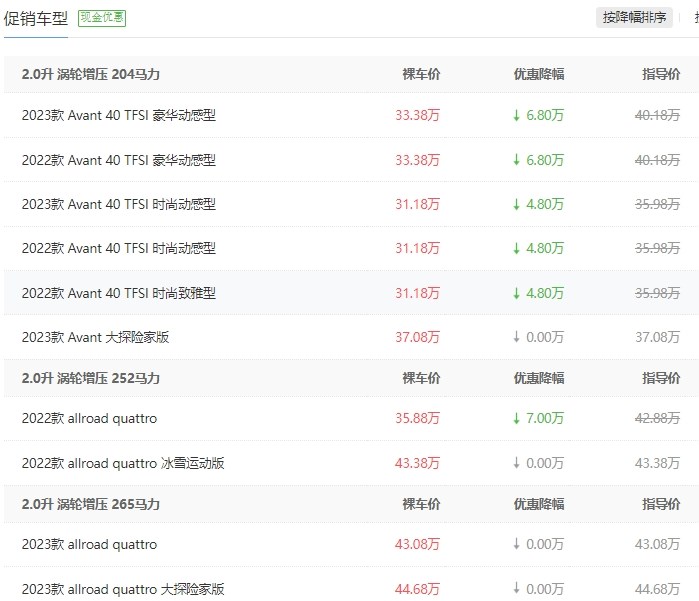
Task: Click 6.80万 discount on 2022款 豪华动感型
Action: tap(539, 160)
